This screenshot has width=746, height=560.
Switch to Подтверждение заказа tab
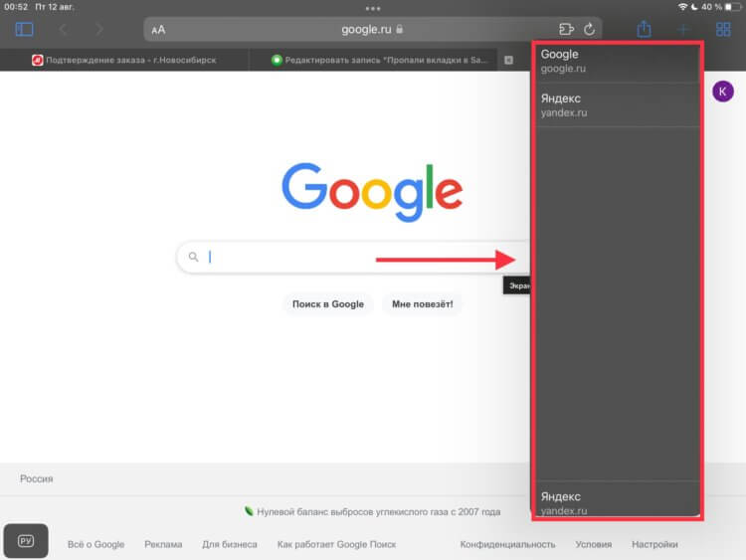[x=124, y=60]
